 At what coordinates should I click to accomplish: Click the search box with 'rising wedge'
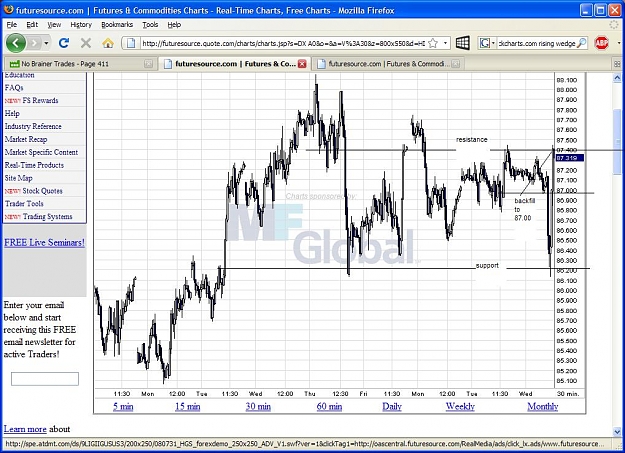[x=537, y=43]
